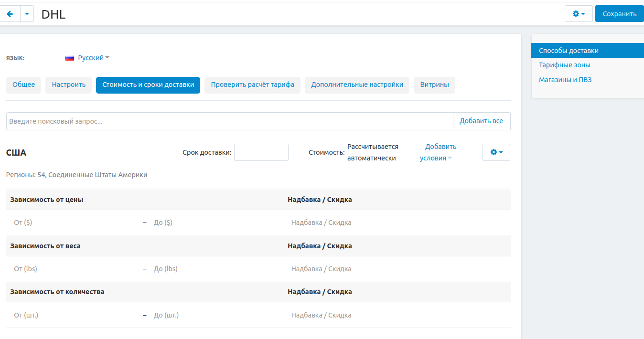Open the Тарифные зоны sidebar link
The height and width of the screenshot is (339, 644).
pos(564,65)
